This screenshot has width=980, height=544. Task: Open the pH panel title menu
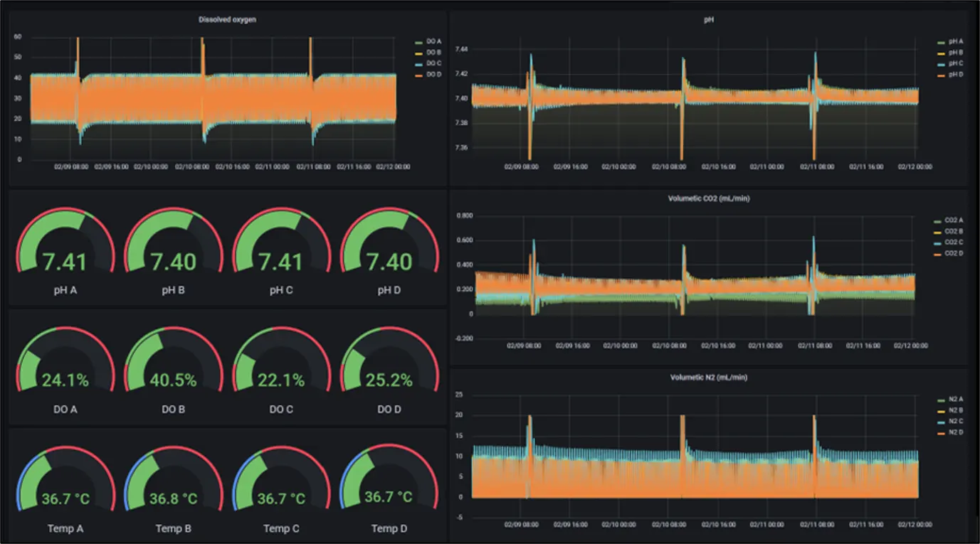point(708,20)
